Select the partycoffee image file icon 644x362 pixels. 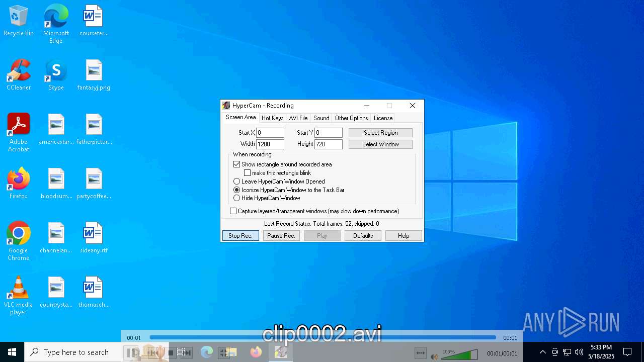point(94,184)
